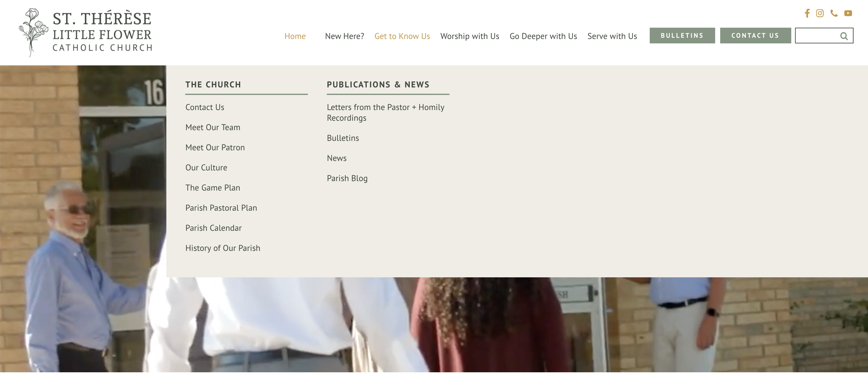
Task: Expand the Serve with Us menu
Action: 612,36
